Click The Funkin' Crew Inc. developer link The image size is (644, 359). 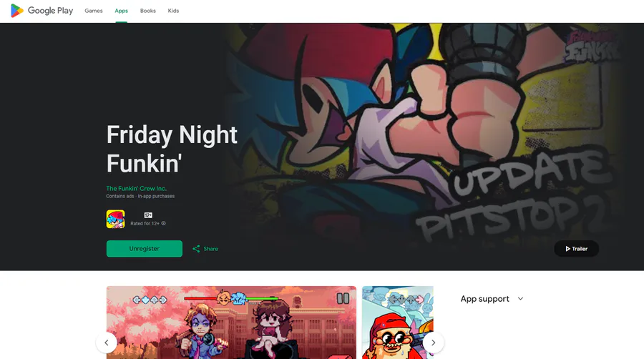coord(137,188)
